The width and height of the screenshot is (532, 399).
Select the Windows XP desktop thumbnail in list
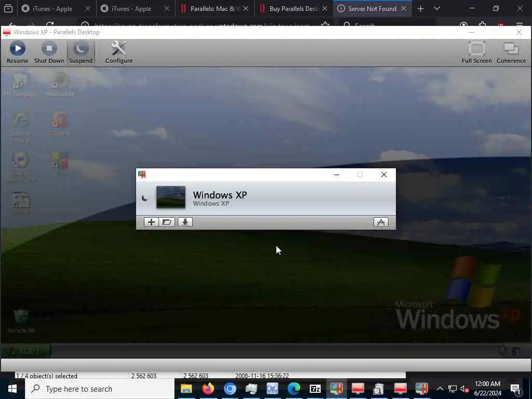coord(170,197)
